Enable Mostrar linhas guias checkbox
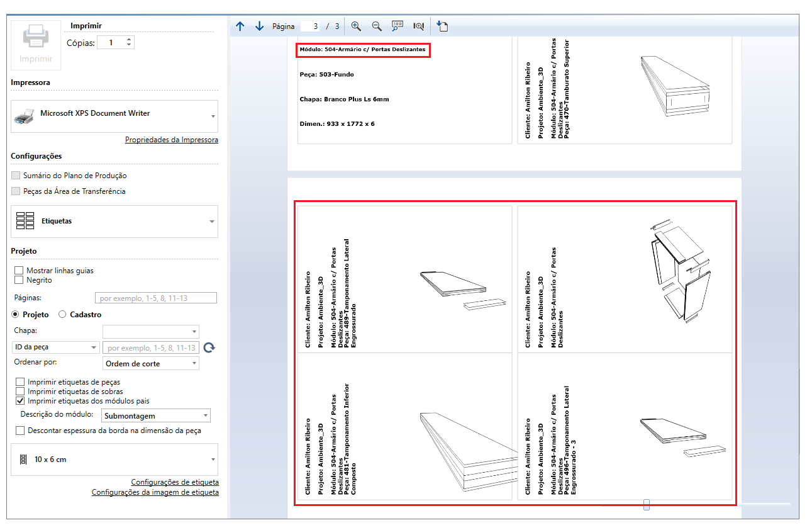Image resolution: width=812 pixels, height=530 pixels. 19,271
